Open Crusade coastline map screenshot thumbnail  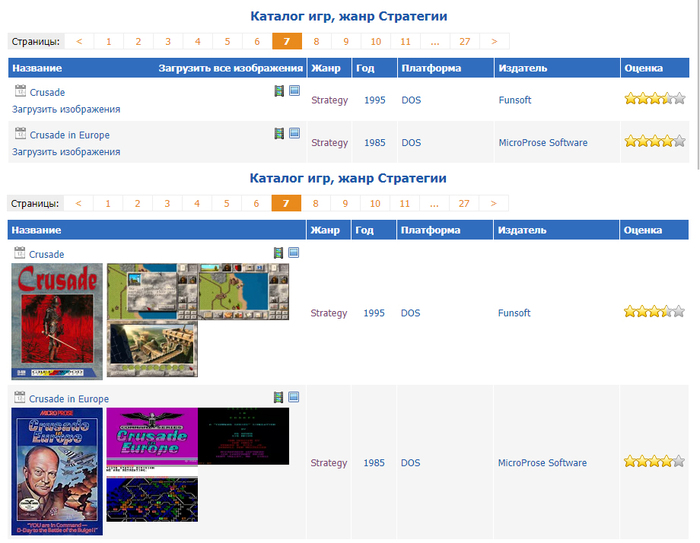[244, 291]
